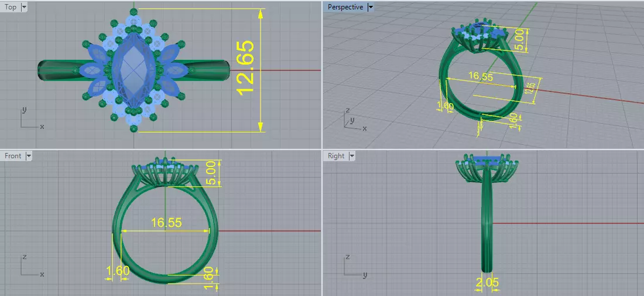Open the Perspective viewport dropdown arrow

click(371, 7)
